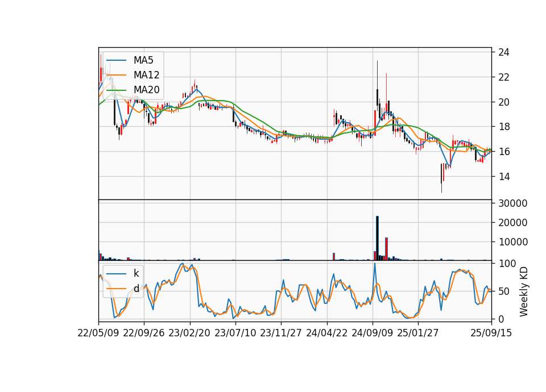Click the 24/09/09 date label

tap(372, 333)
